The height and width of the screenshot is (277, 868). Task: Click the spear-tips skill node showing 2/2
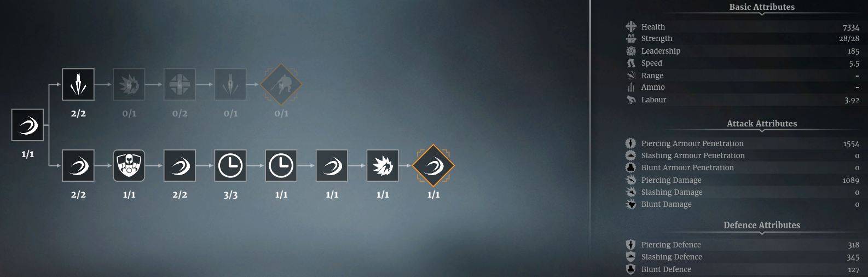pyautogui.click(x=78, y=84)
